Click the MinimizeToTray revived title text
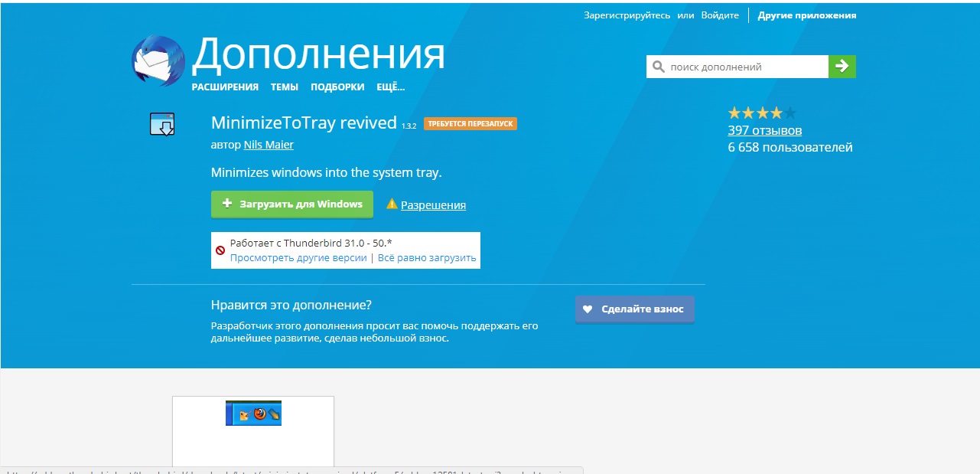Screen dimensions: 980x474 (304, 123)
